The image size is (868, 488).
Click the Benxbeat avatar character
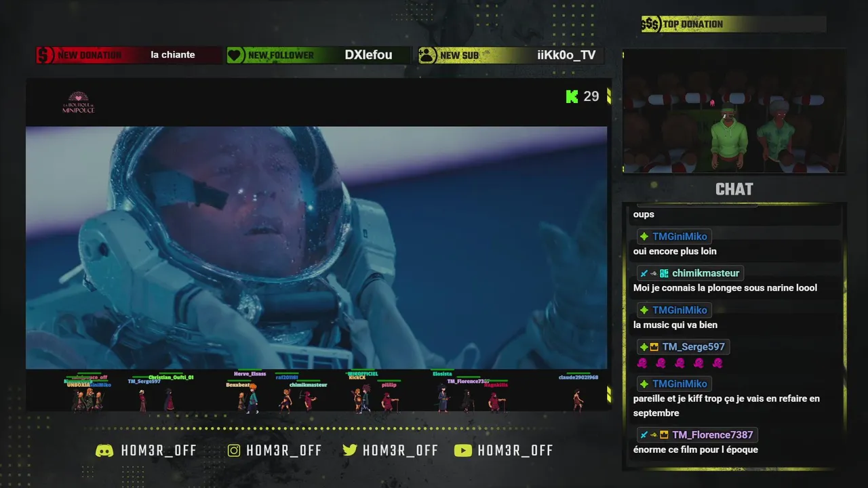[x=241, y=401]
